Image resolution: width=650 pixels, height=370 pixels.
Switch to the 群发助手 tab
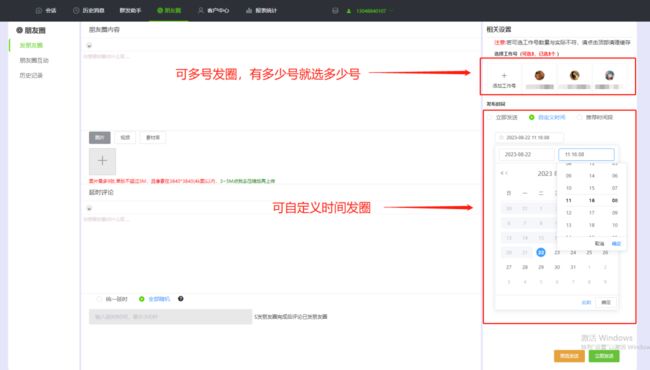click(x=130, y=10)
